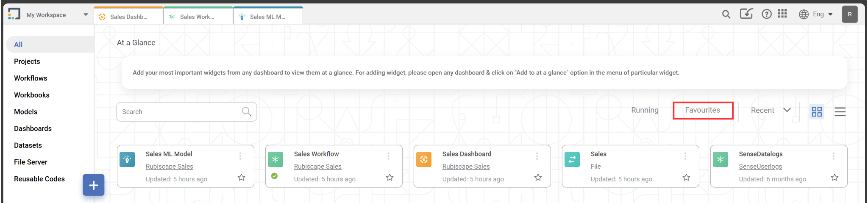Show Favourites filter
This screenshot has height=203, width=868.
[x=703, y=110]
